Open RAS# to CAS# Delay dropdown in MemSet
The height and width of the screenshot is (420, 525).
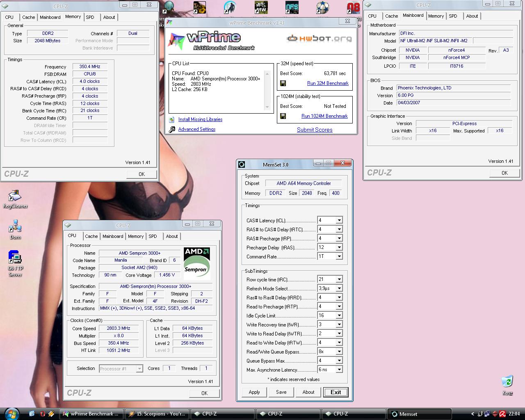(x=339, y=229)
